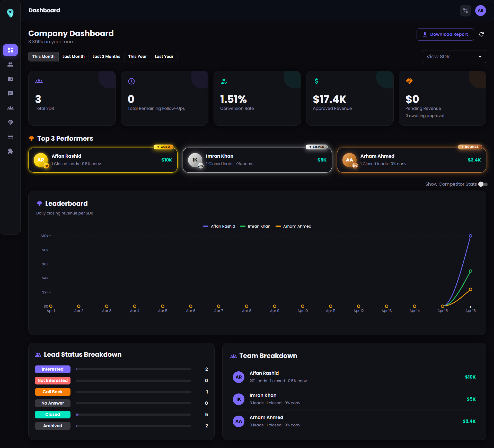Select the This Year tab
Screen dimensions: 494x448
[137, 57]
